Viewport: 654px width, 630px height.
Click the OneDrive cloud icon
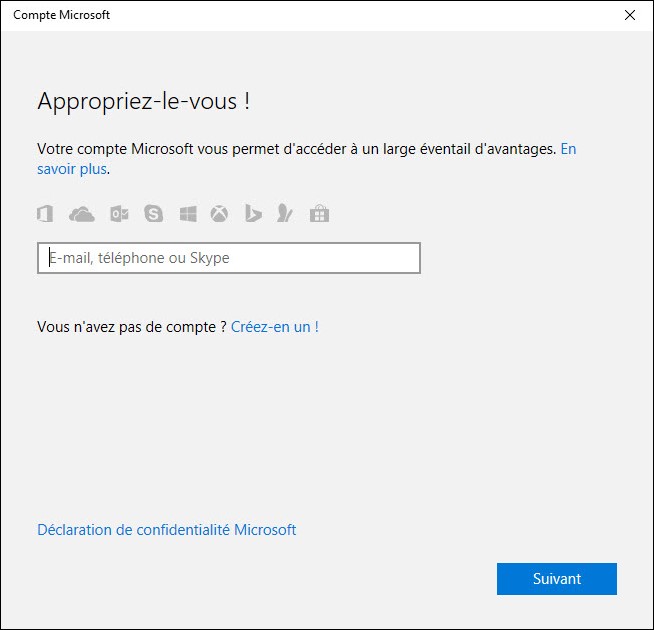(x=81, y=213)
